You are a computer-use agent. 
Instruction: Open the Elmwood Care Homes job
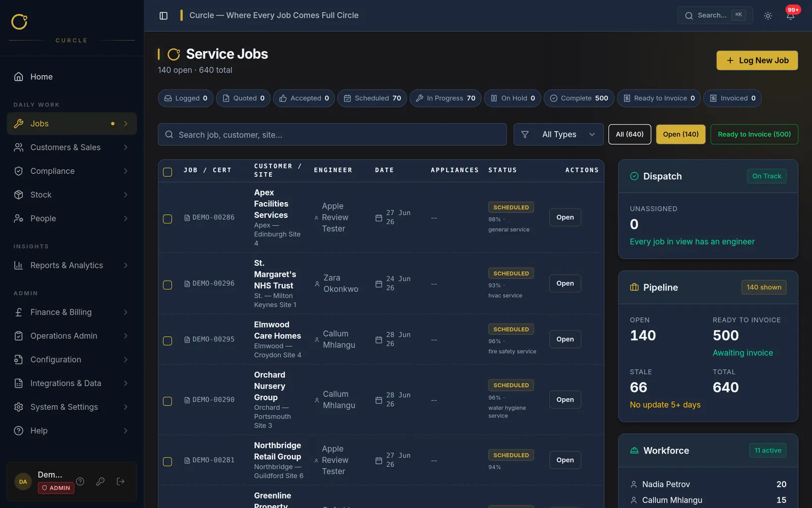coord(565,339)
